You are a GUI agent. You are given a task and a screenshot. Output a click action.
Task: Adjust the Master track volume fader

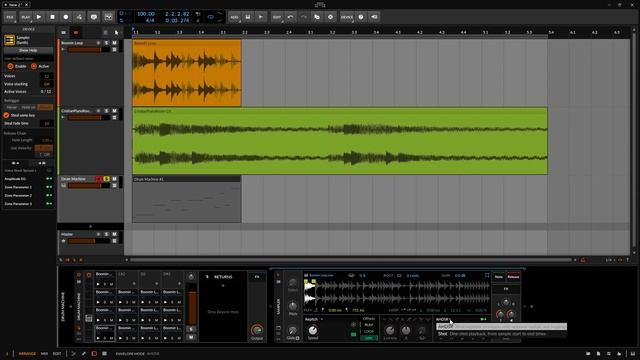click(89, 241)
